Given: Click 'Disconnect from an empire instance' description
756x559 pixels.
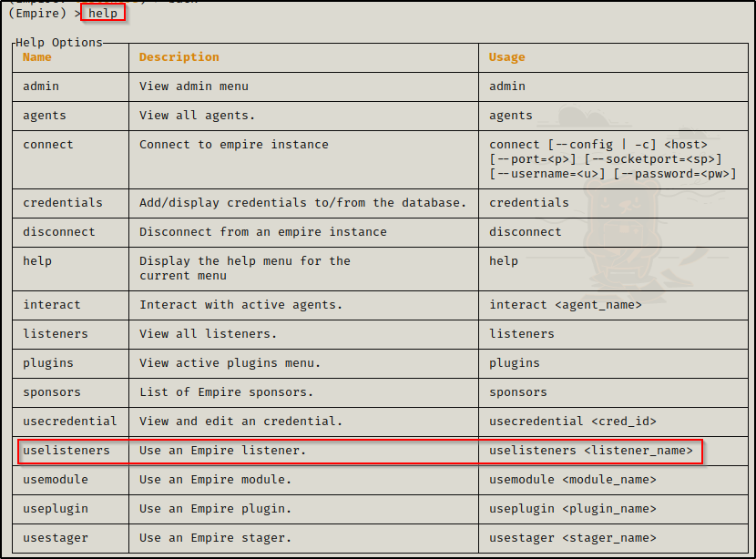Looking at the screenshot, I should tap(262, 232).
